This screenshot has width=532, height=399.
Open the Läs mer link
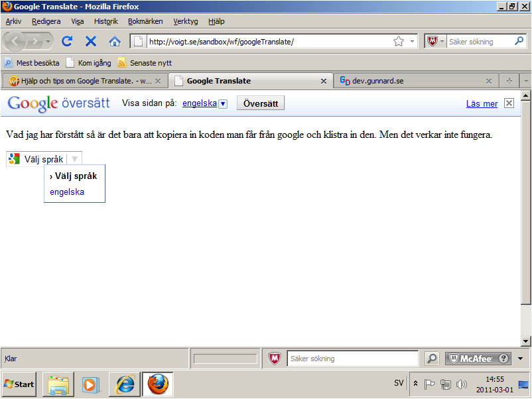pyautogui.click(x=482, y=104)
